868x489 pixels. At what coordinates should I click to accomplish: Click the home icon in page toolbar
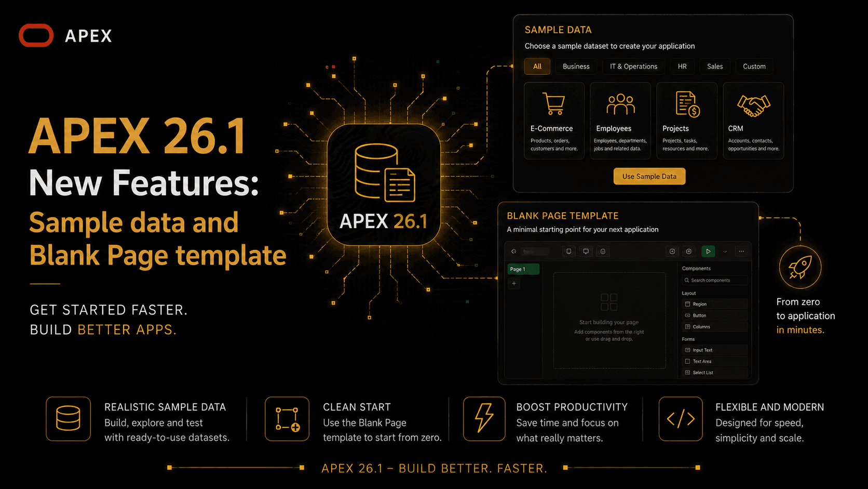tap(514, 252)
